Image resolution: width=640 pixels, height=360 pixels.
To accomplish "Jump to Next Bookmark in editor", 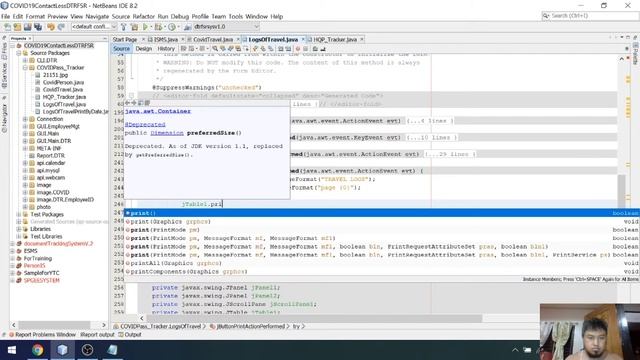I will (x=264, y=49).
